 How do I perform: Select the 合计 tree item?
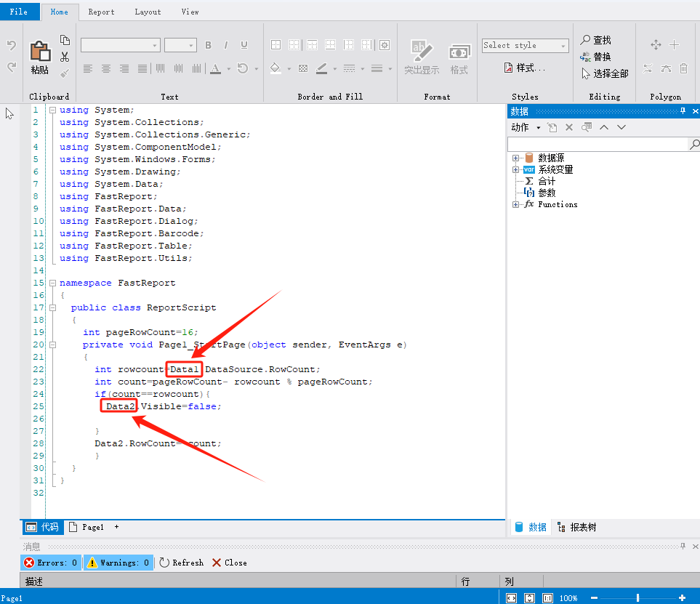[x=547, y=181]
